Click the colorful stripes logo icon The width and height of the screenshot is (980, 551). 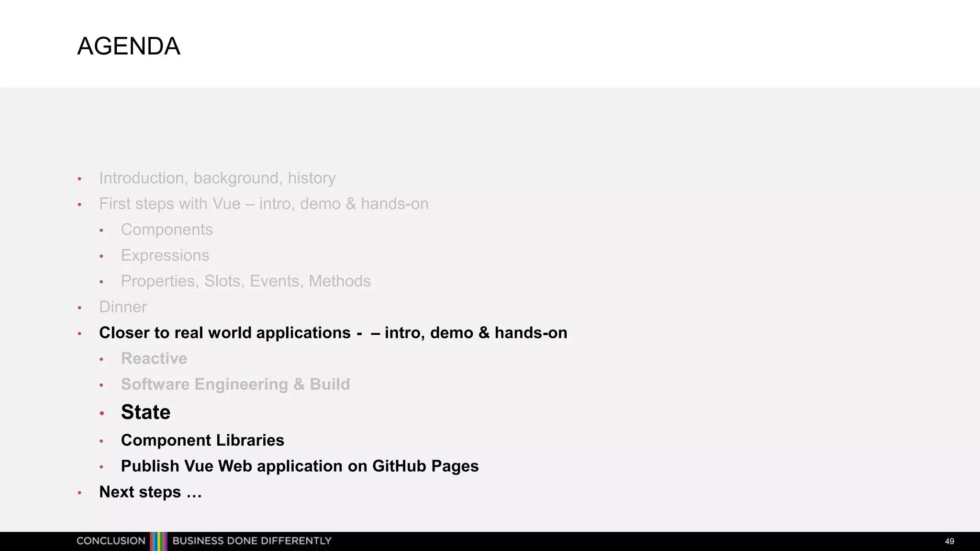[x=158, y=541]
